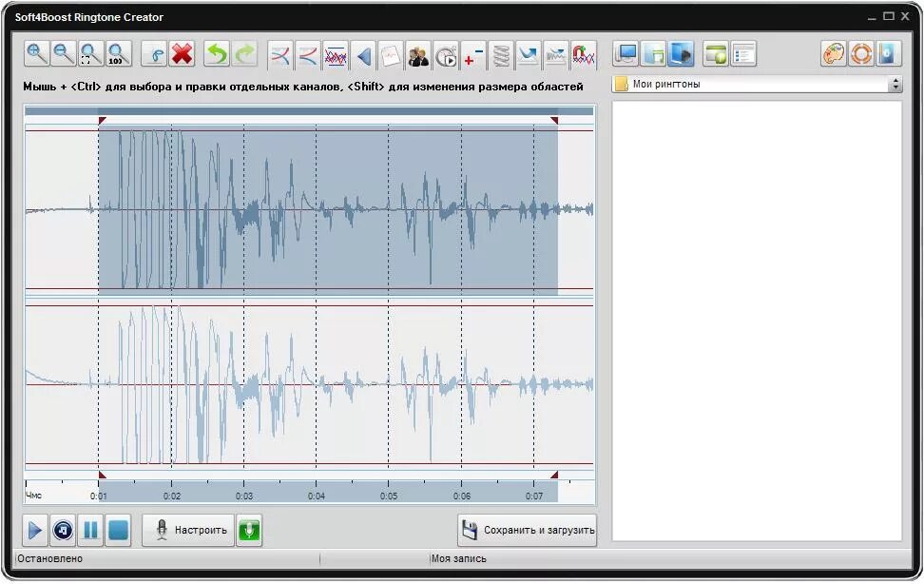The height and width of the screenshot is (584, 924).
Task: Minimize the Ringtone Creator window
Action: tap(872, 17)
